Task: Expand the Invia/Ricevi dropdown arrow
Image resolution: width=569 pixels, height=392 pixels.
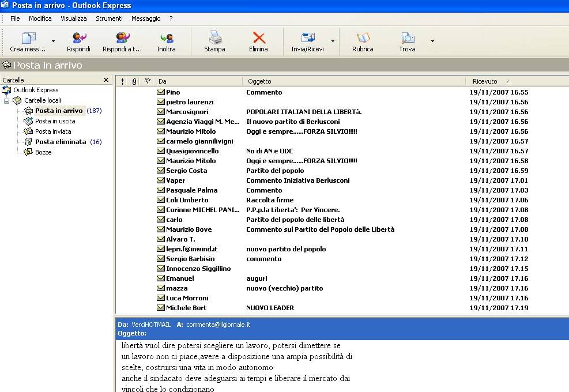Action: [333, 42]
